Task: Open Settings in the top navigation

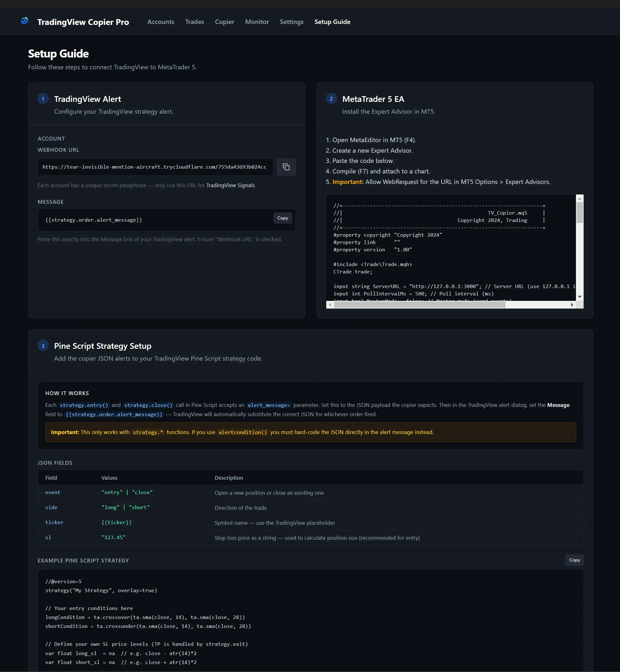Action: pos(291,22)
